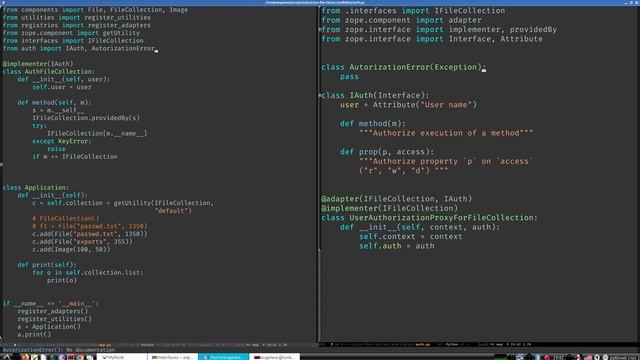Click the 'a.print()' line
The width and height of the screenshot is (640, 360).
pos(34,334)
